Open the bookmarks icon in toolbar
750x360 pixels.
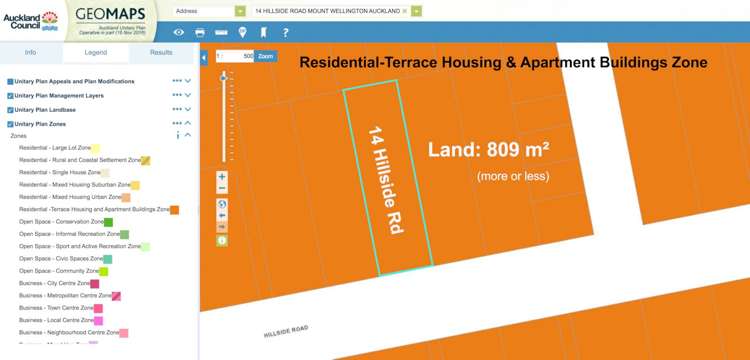(x=264, y=33)
